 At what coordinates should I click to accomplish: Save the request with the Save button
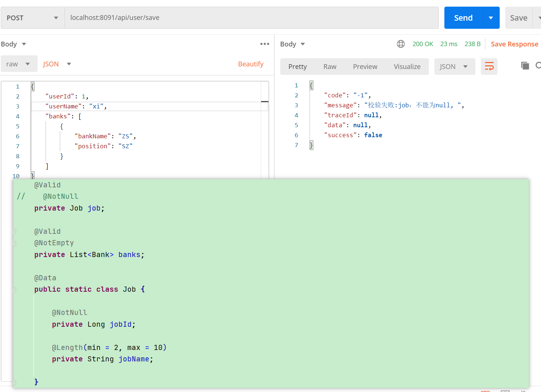[x=519, y=18]
